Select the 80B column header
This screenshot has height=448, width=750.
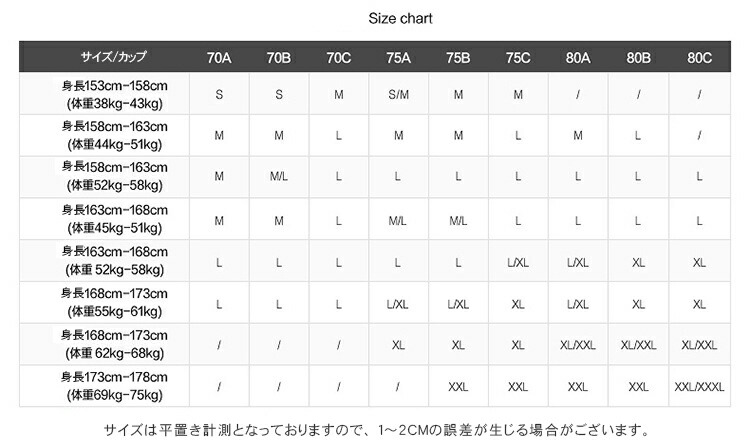click(x=638, y=58)
